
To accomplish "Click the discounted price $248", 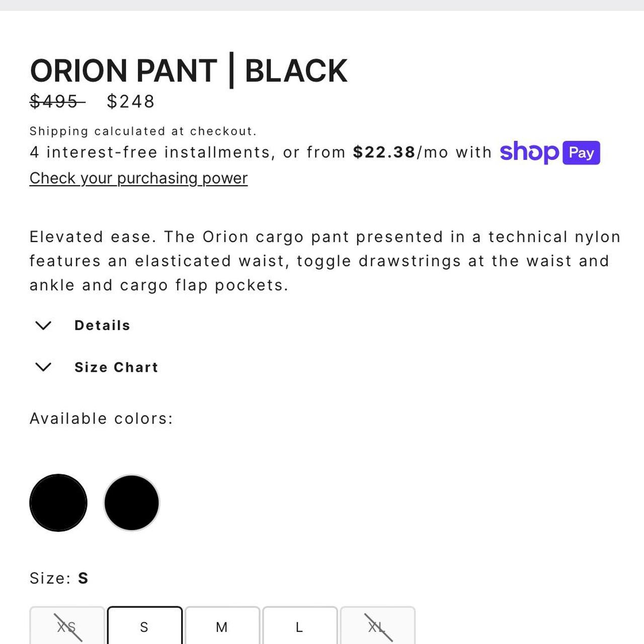I will pyautogui.click(x=130, y=101).
